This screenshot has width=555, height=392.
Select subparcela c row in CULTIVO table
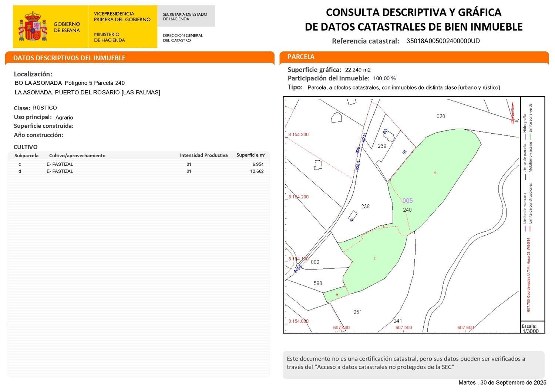click(139, 164)
